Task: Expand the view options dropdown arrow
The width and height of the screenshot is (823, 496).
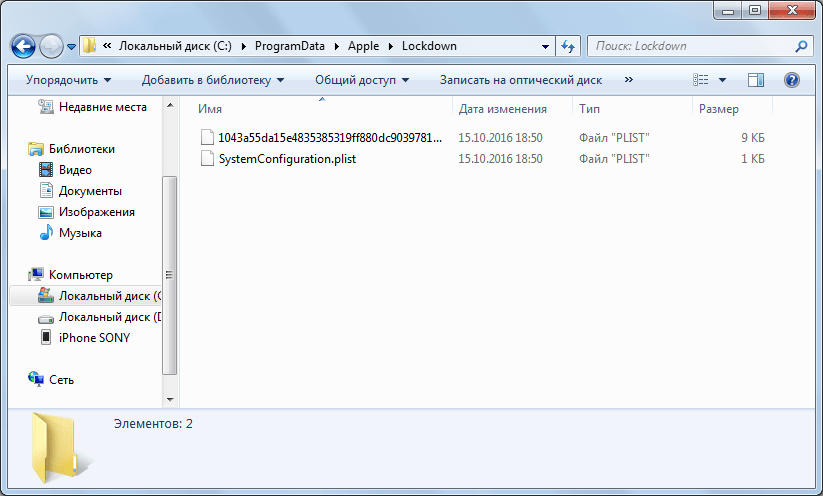Action: tap(722, 80)
